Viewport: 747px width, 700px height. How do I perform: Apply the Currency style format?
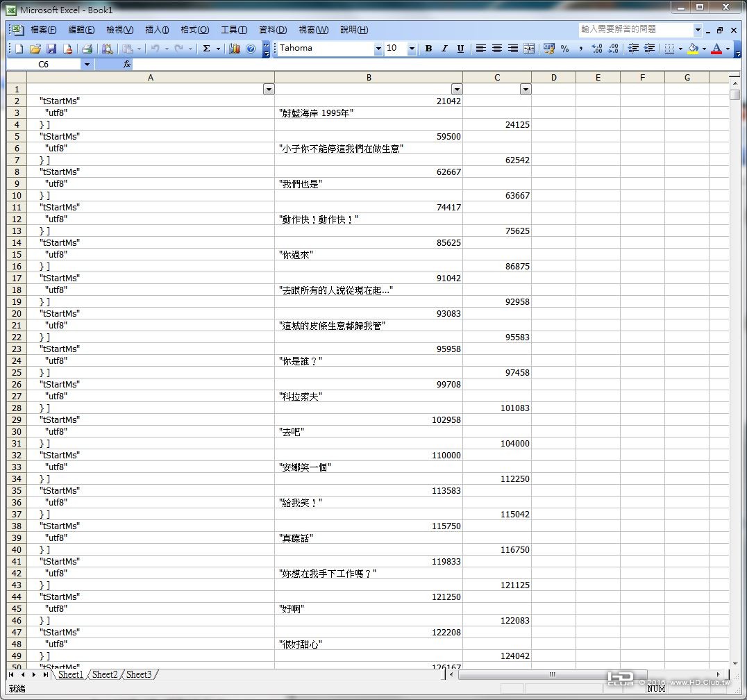pos(549,49)
